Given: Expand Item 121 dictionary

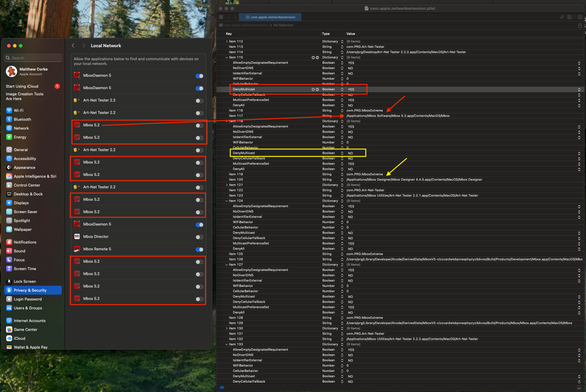Looking at the screenshot, I should point(226,185).
